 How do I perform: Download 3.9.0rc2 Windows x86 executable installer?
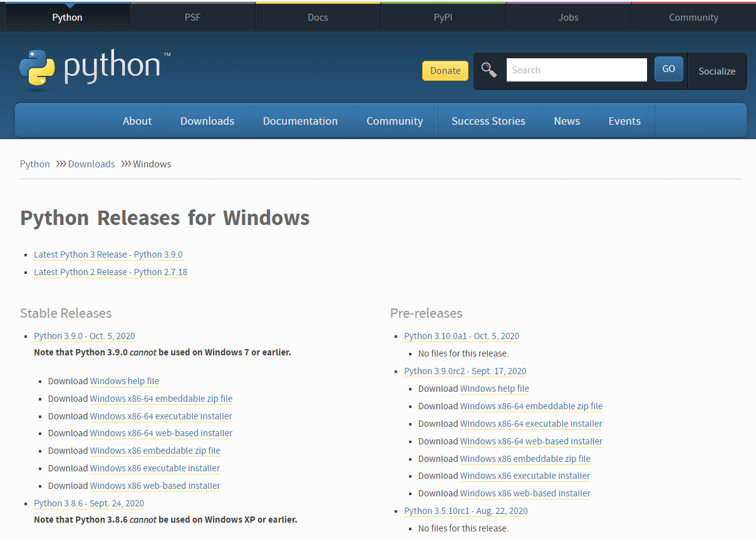point(526,476)
